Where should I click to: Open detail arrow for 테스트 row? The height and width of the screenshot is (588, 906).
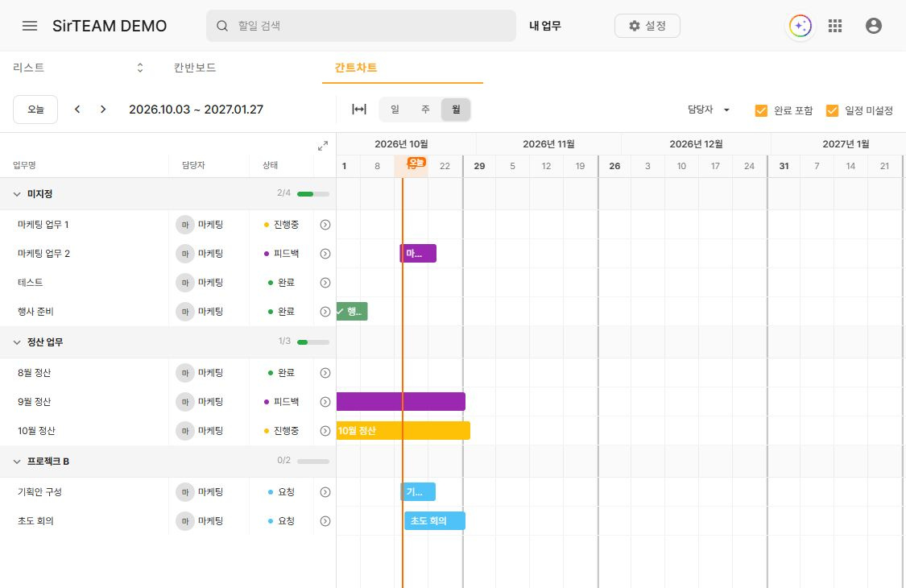[325, 283]
